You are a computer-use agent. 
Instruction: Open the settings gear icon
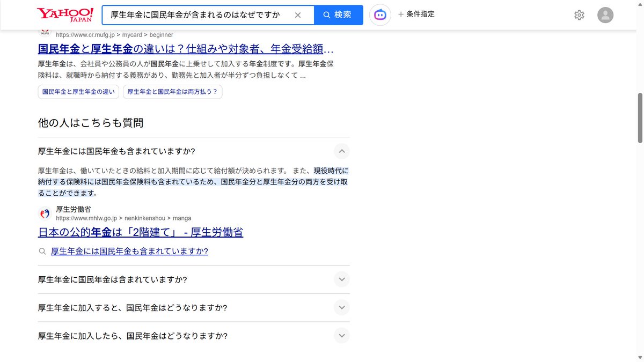(x=579, y=15)
